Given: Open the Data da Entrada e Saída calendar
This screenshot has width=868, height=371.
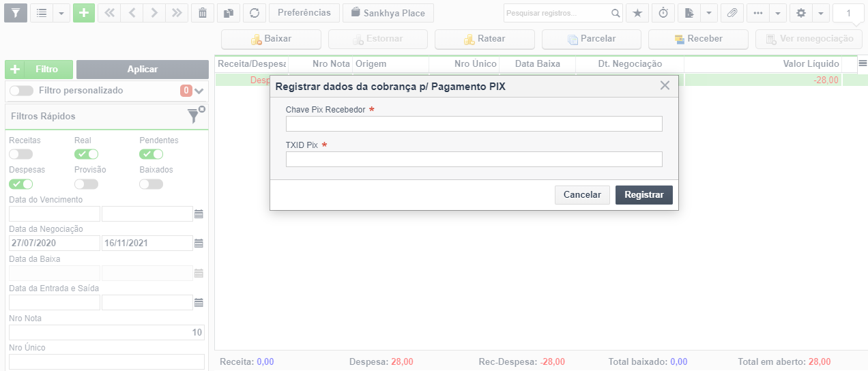Looking at the screenshot, I should (199, 303).
